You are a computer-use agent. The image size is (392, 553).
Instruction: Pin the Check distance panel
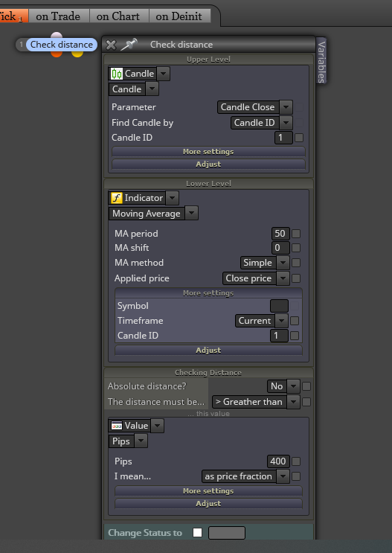point(129,45)
